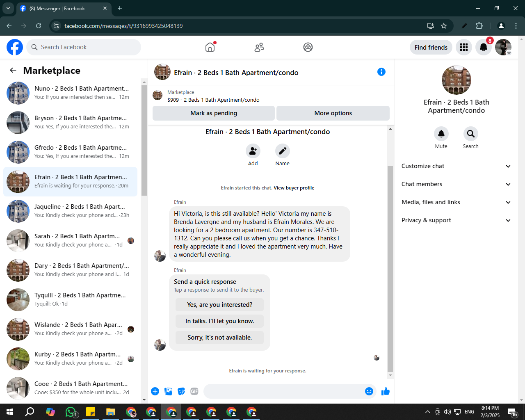This screenshot has width=525, height=420.
Task: Open the Menu grid icon
Action: [x=464, y=47]
